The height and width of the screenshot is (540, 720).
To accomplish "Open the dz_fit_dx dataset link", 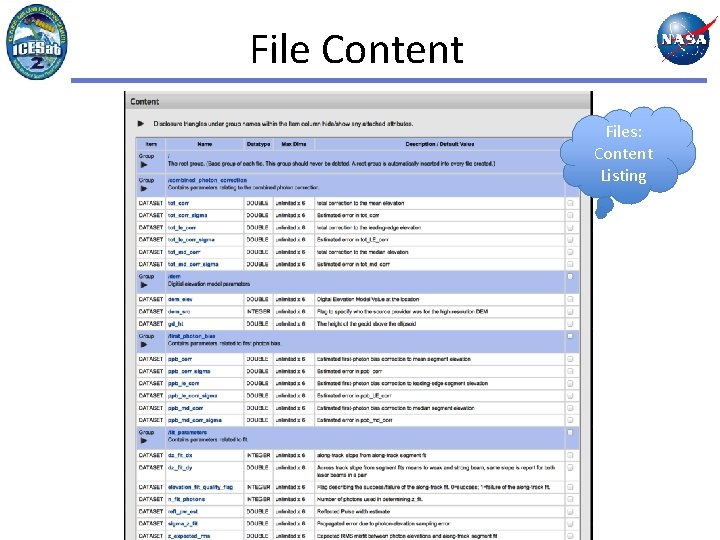I will 180,456.
